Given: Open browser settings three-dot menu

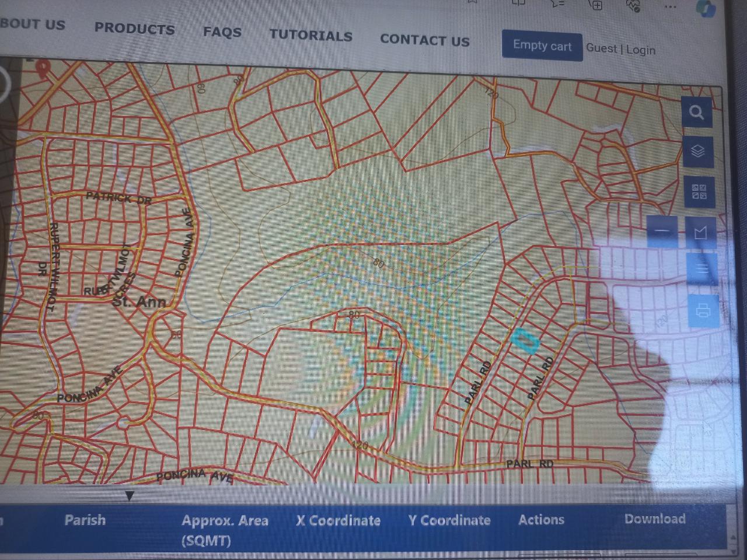Looking at the screenshot, I should (669, 6).
